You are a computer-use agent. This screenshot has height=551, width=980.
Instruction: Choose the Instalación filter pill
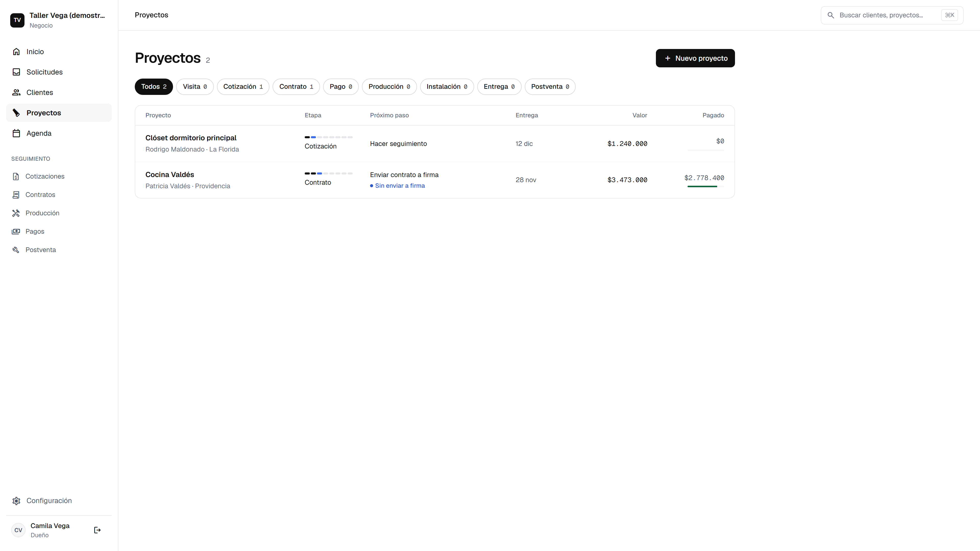pyautogui.click(x=447, y=87)
